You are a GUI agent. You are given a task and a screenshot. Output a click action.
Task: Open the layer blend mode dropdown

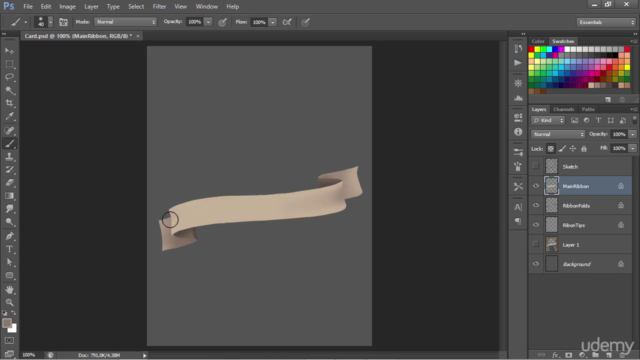point(558,134)
